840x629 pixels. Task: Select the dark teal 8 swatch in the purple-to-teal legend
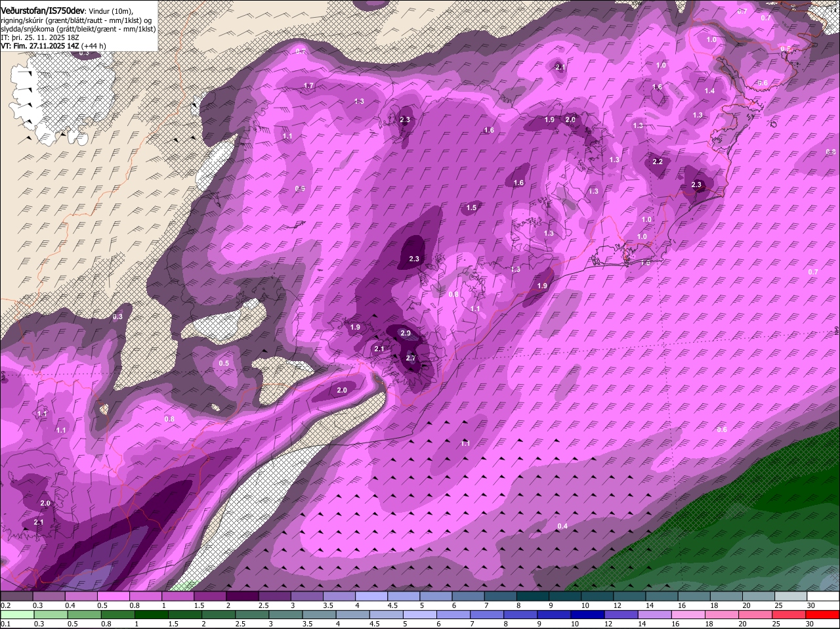pos(533,596)
